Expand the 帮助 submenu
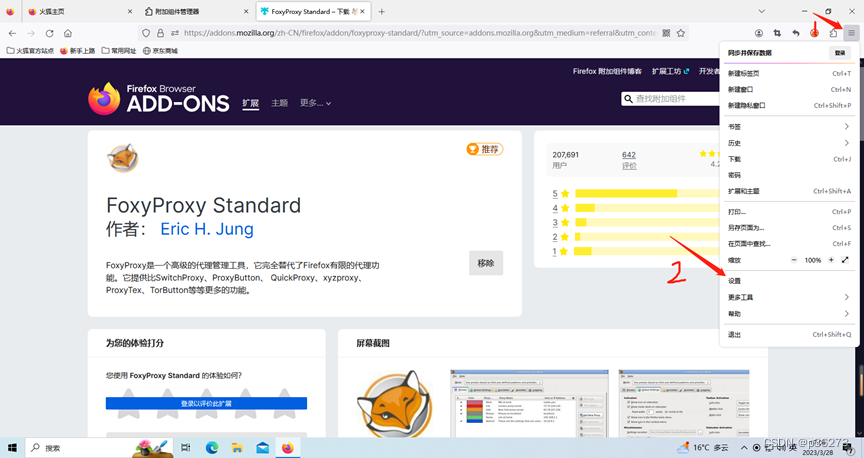The image size is (864, 458). (x=789, y=314)
